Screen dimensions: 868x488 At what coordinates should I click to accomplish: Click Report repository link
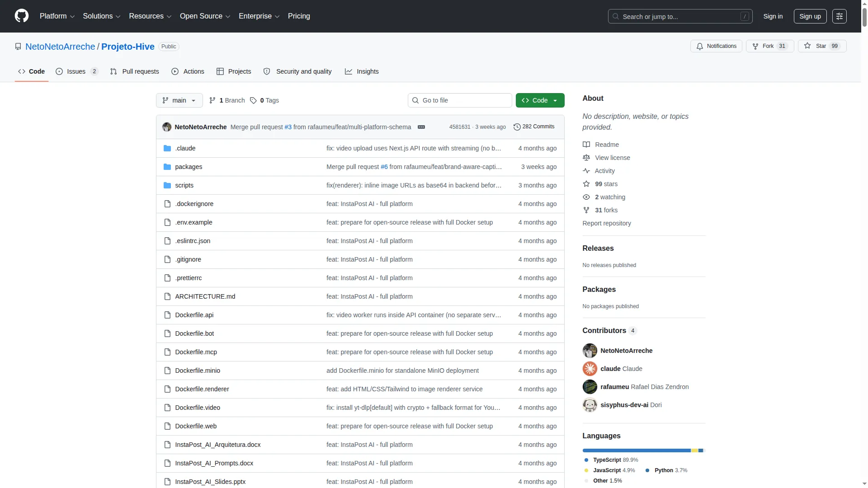pyautogui.click(x=607, y=223)
